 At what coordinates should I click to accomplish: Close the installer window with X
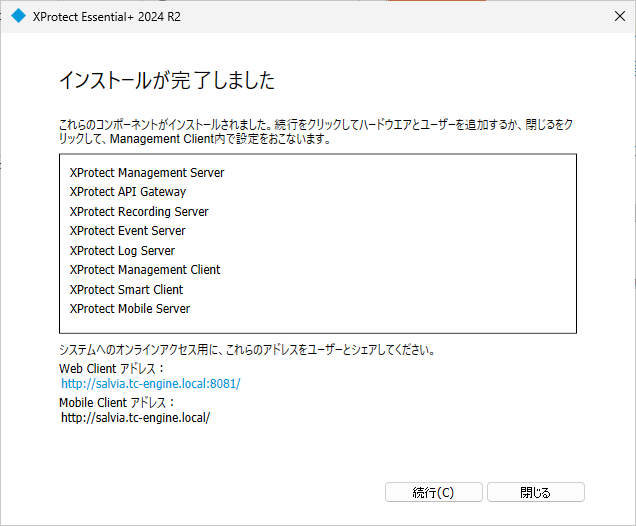[619, 16]
